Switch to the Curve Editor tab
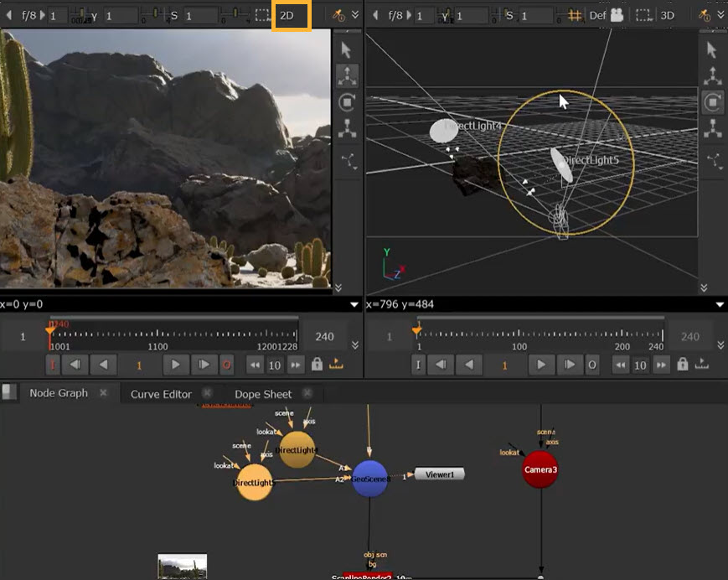Image resolution: width=728 pixels, height=580 pixels. coord(161,394)
